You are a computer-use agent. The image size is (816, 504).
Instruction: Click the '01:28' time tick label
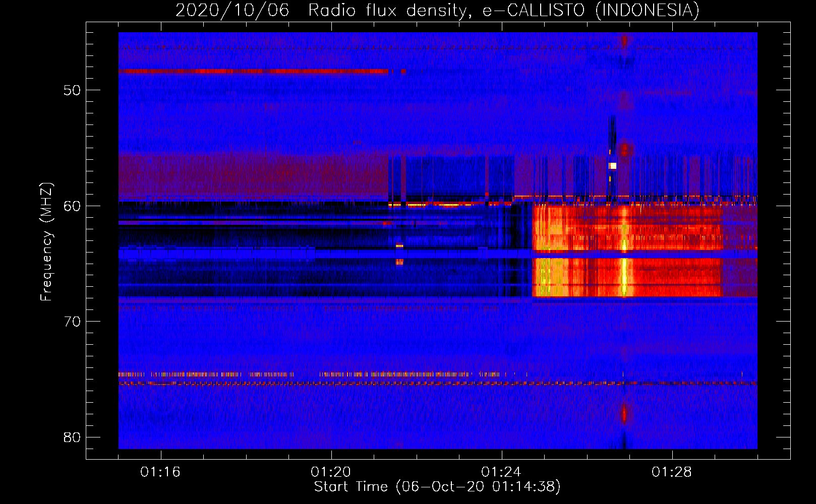672,472
